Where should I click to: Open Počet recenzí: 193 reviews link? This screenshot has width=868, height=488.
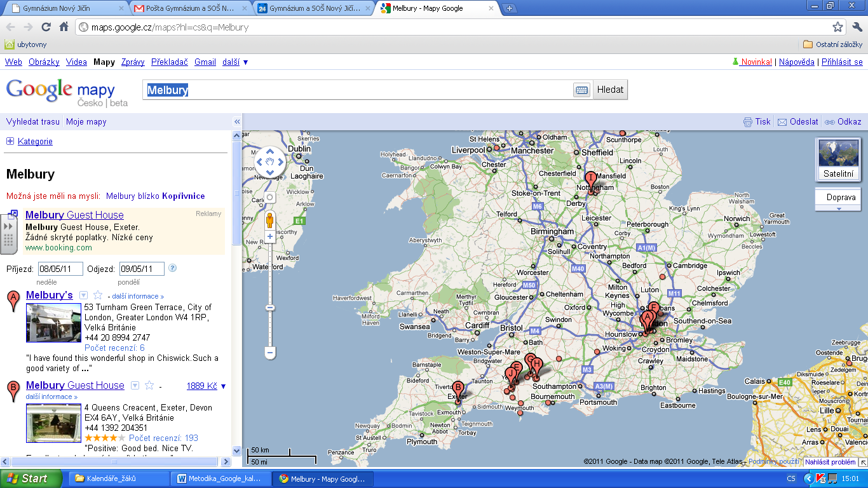click(163, 438)
